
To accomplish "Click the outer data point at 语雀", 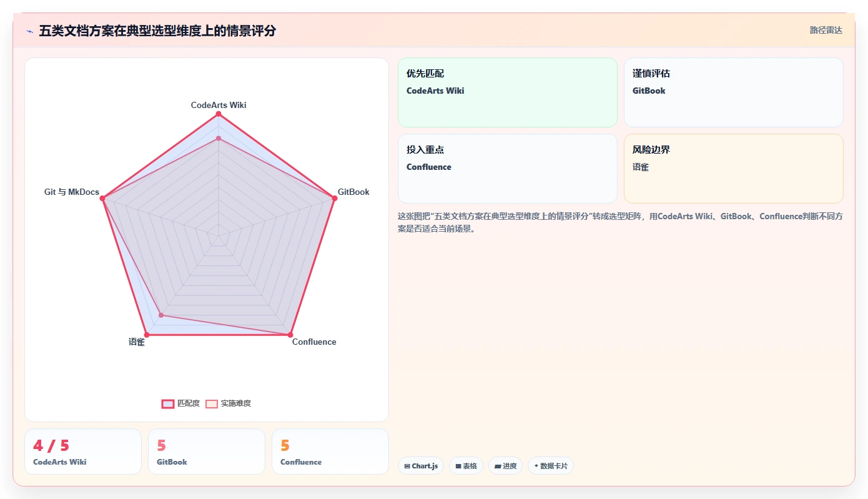I will [147, 335].
